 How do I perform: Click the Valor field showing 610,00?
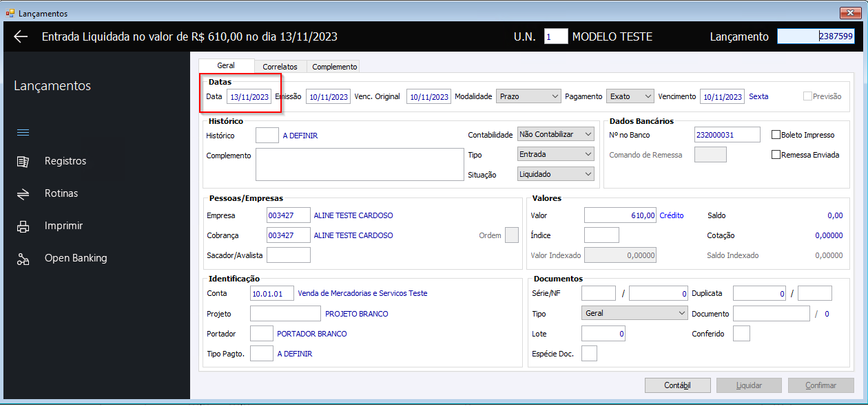(620, 215)
